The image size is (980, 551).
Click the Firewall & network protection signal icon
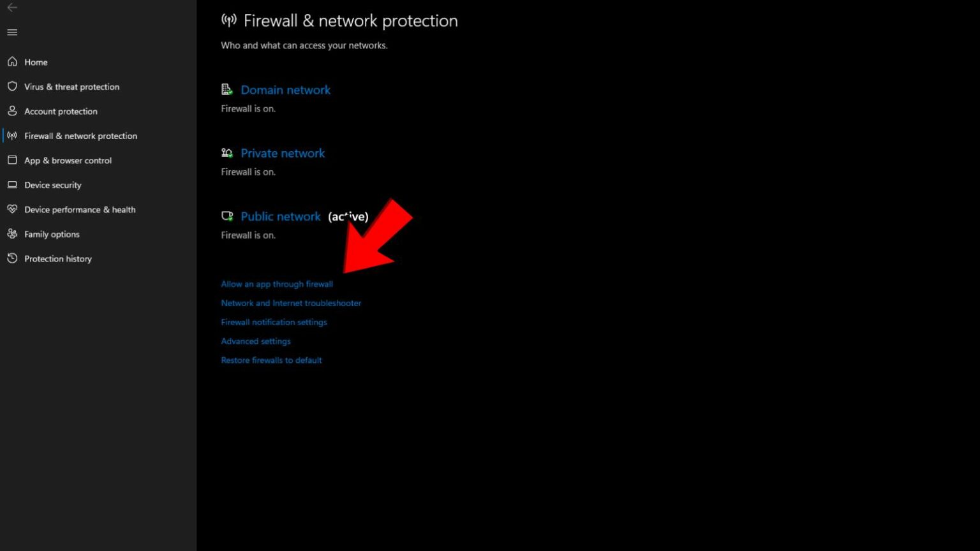13,135
